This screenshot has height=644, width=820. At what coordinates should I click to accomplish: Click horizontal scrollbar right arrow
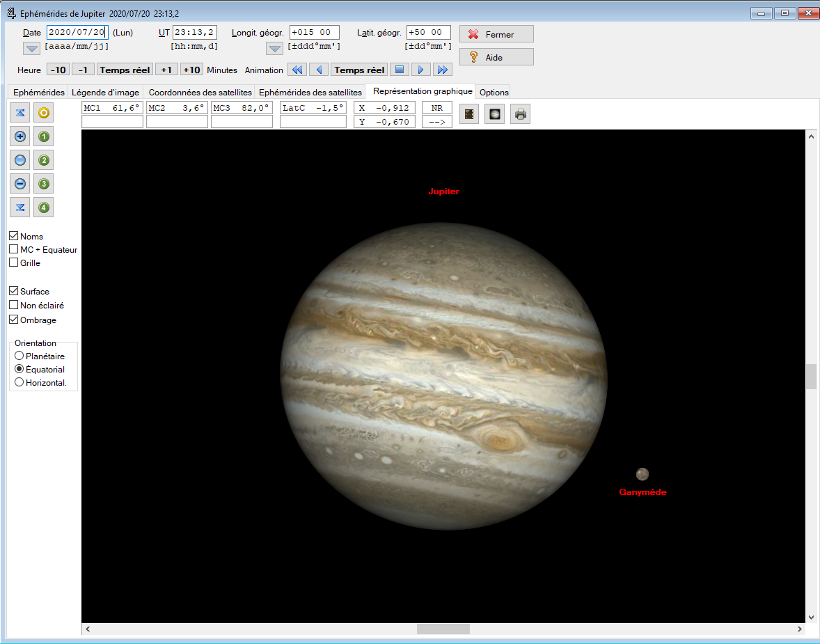800,629
